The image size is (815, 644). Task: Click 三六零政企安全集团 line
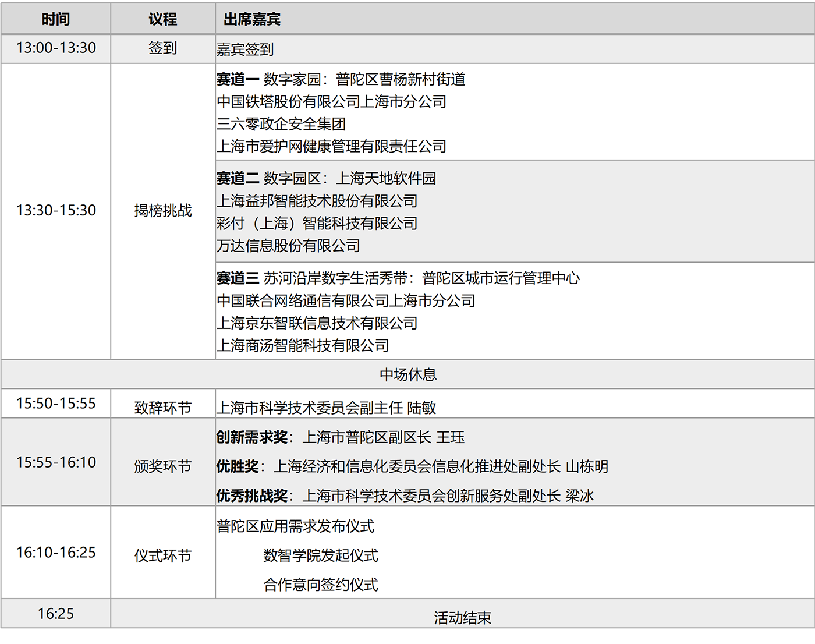pyautogui.click(x=281, y=124)
